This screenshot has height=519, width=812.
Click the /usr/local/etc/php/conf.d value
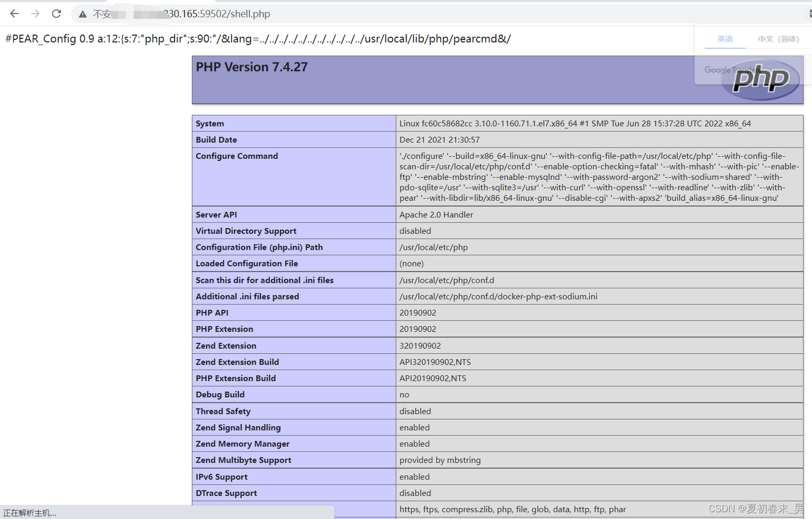click(447, 280)
